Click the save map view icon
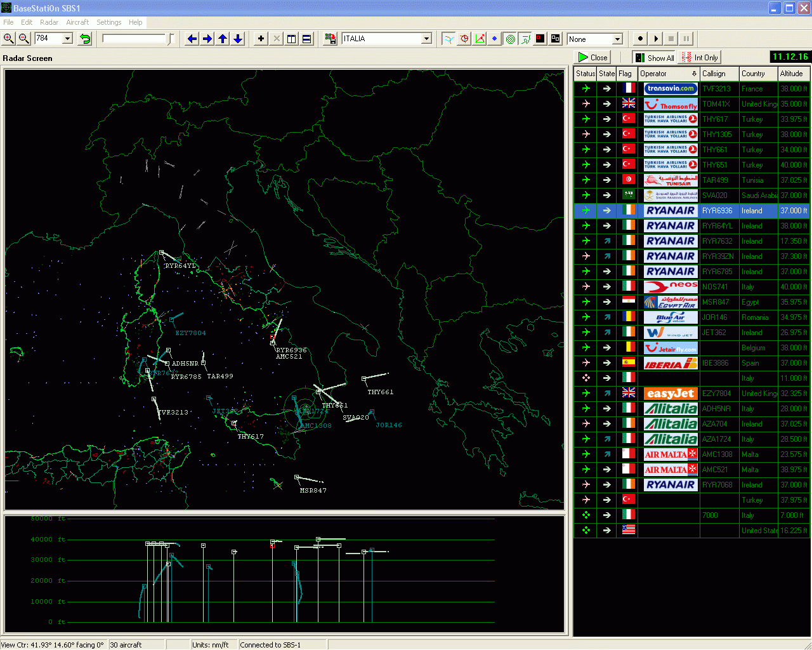Screen dimensions: 812x650 click(x=330, y=39)
